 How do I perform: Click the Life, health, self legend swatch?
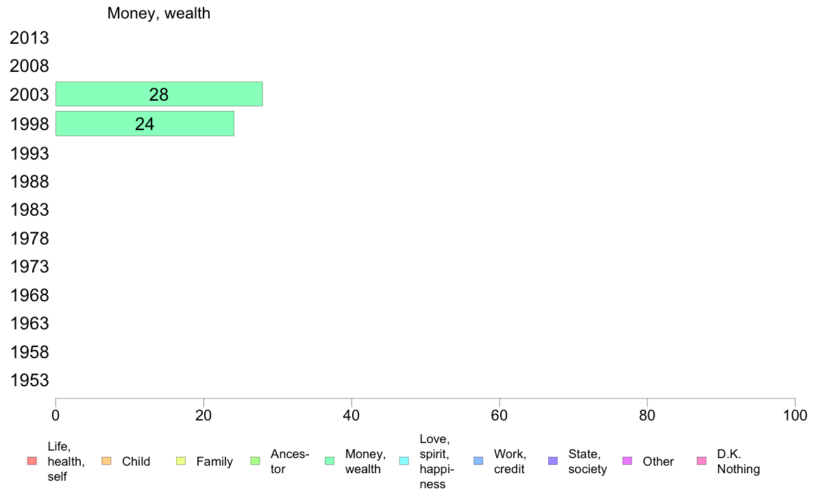32,461
